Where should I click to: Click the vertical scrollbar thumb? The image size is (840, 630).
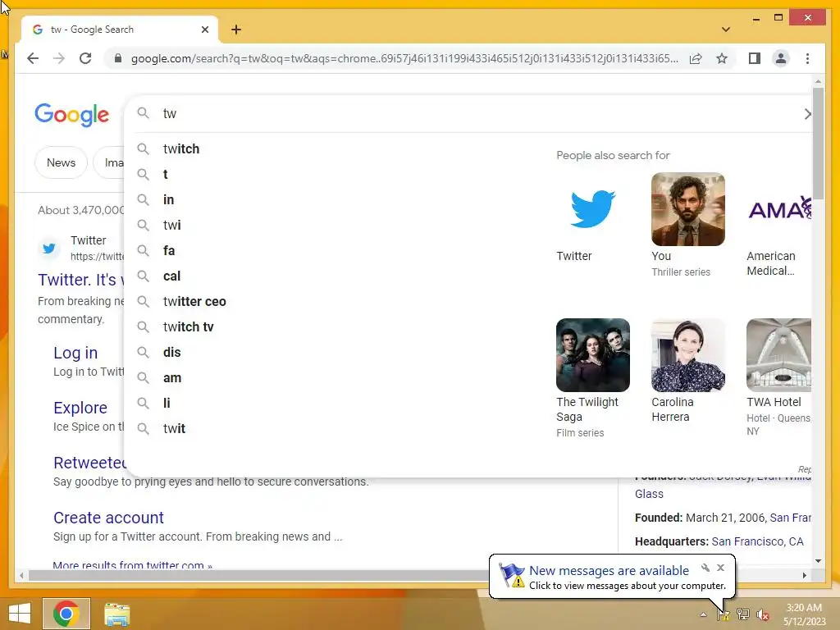818,142
